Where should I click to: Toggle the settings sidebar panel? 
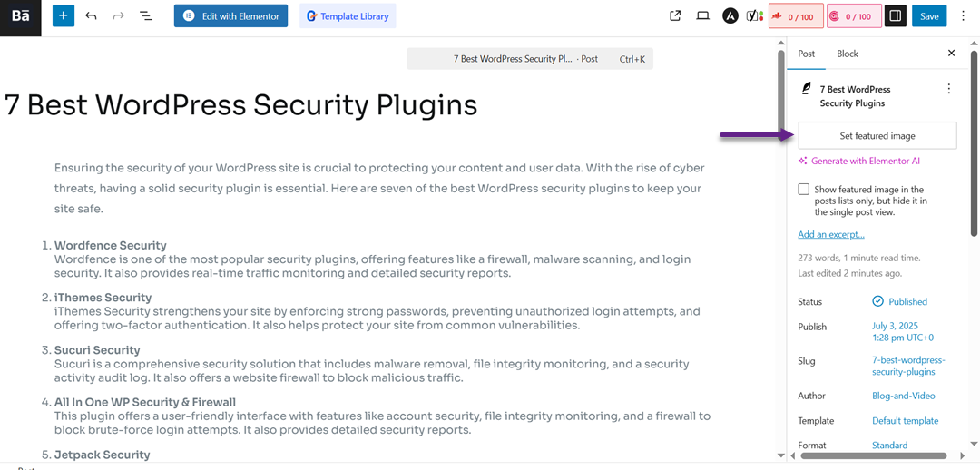[895, 16]
